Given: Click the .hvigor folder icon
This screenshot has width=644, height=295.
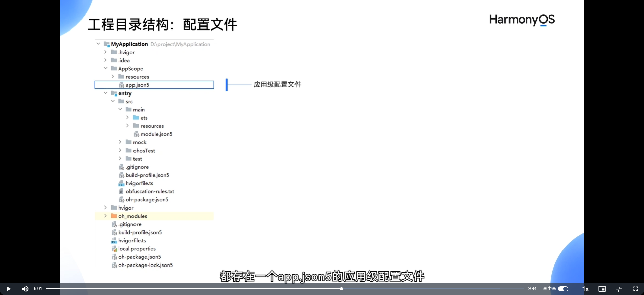Looking at the screenshot, I should coord(114,52).
